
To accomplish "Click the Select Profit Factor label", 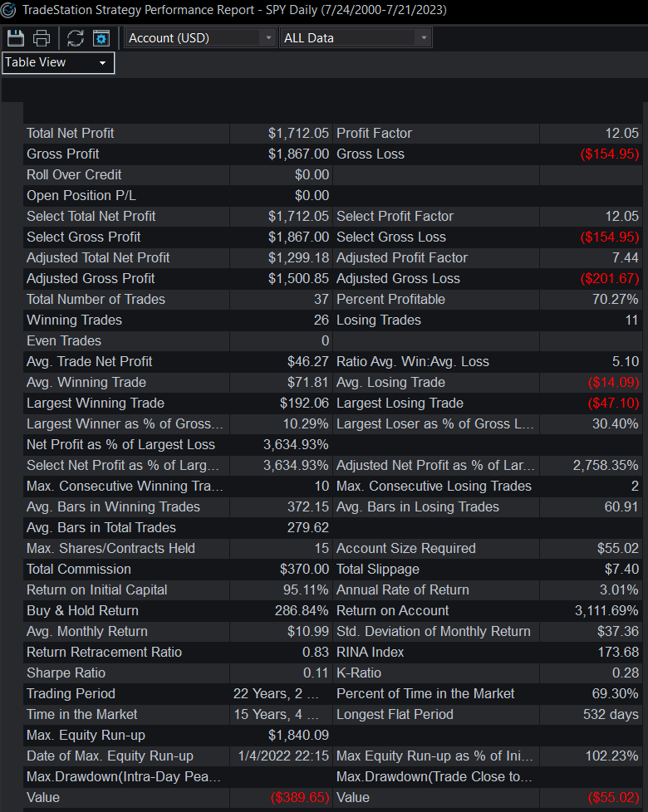I will [x=395, y=216].
